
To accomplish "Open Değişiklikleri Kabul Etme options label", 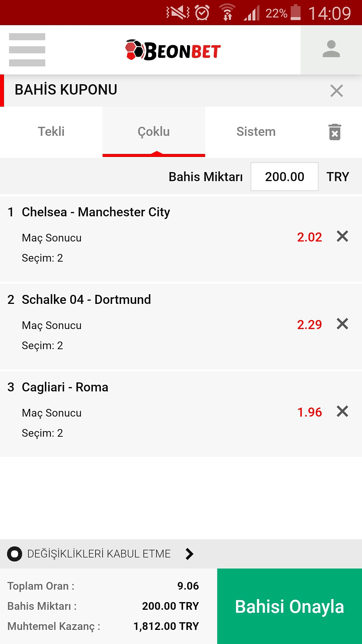I will click(99, 554).
